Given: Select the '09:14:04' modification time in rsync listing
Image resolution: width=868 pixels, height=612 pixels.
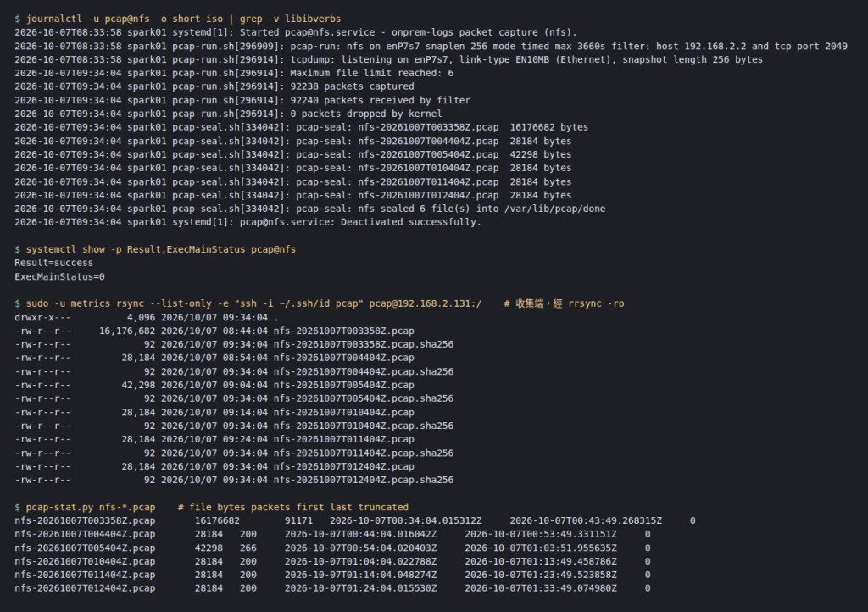Looking at the screenshot, I should coord(245,412).
